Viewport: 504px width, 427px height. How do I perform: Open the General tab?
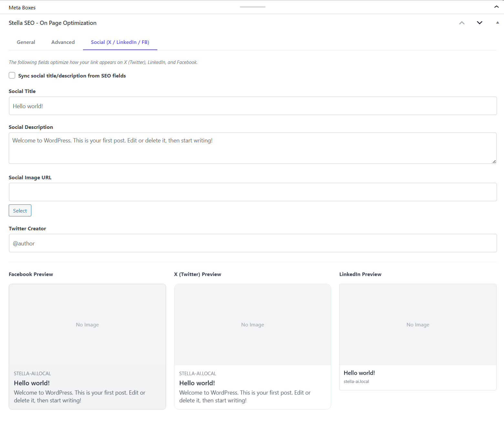(26, 42)
